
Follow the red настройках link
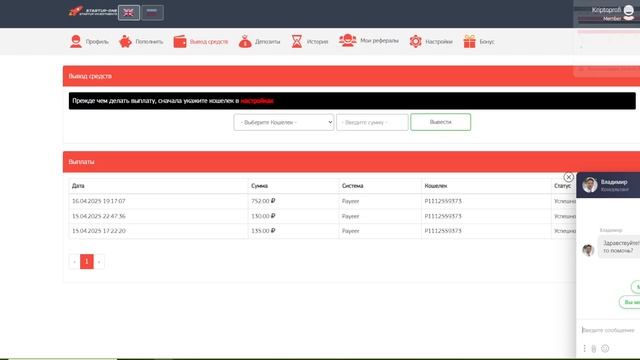[x=257, y=101]
